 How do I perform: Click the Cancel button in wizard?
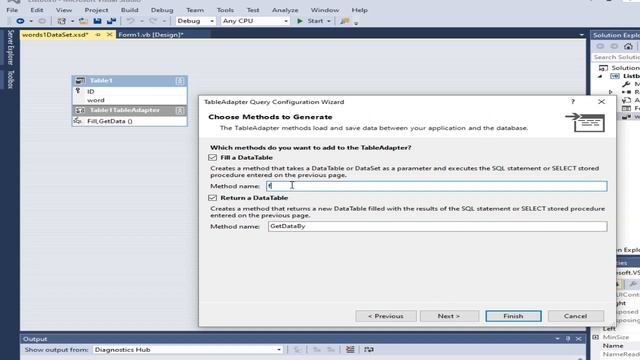point(576,316)
